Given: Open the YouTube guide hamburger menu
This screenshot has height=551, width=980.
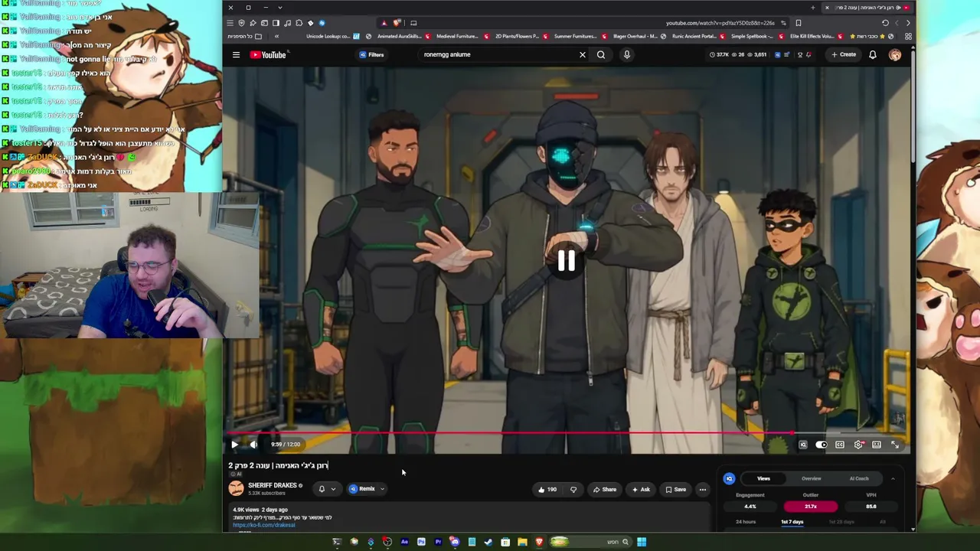Looking at the screenshot, I should click(x=236, y=55).
